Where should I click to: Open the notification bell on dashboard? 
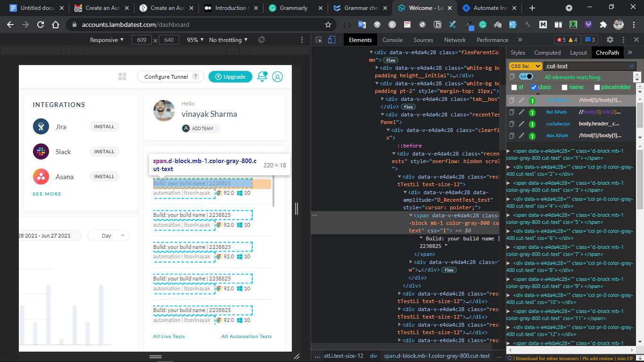[x=262, y=76]
